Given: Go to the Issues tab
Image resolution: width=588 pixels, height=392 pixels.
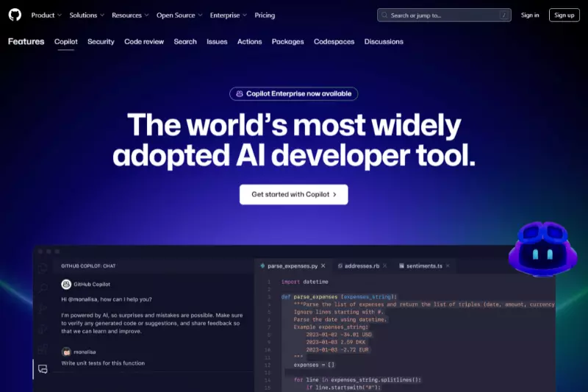Looking at the screenshot, I should (x=217, y=42).
